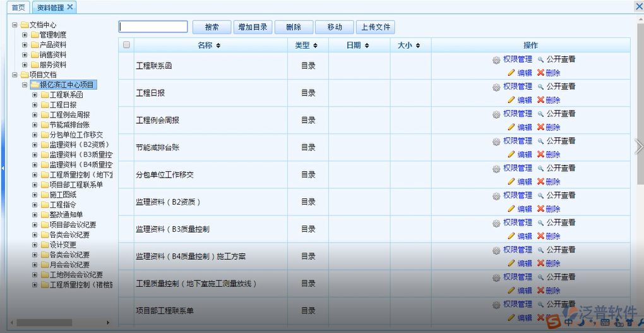
Task: Click the gear 权限管理 icon for 分包单位工作移交
Action: point(496,169)
